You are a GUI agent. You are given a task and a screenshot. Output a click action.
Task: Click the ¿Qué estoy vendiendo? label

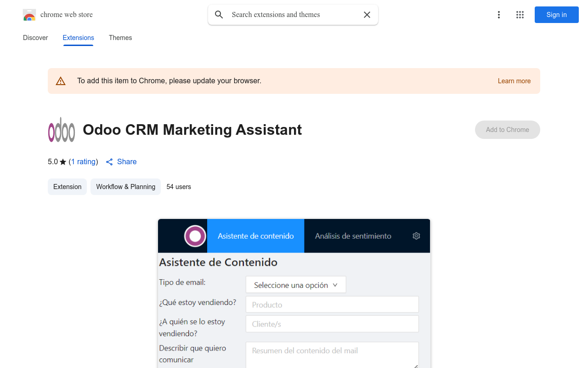pos(198,302)
